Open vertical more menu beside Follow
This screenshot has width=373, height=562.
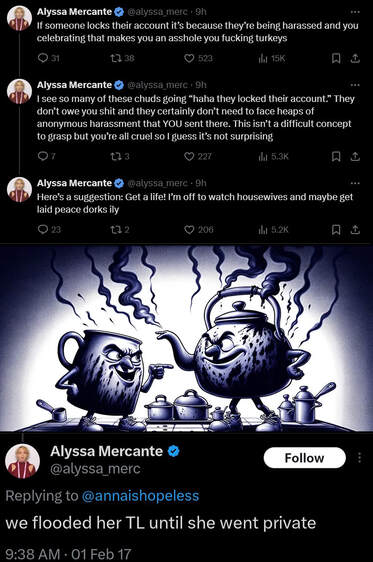(x=359, y=458)
